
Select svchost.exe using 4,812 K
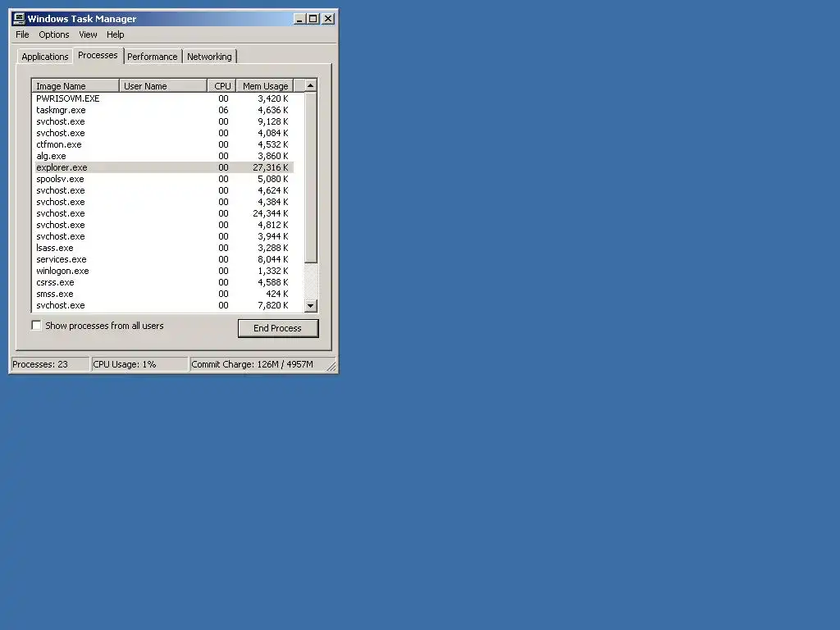pos(164,225)
